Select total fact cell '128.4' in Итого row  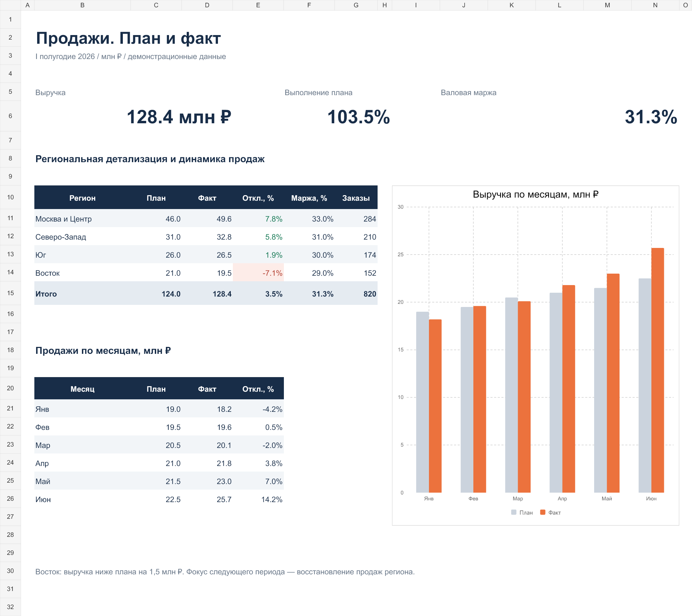207,294
